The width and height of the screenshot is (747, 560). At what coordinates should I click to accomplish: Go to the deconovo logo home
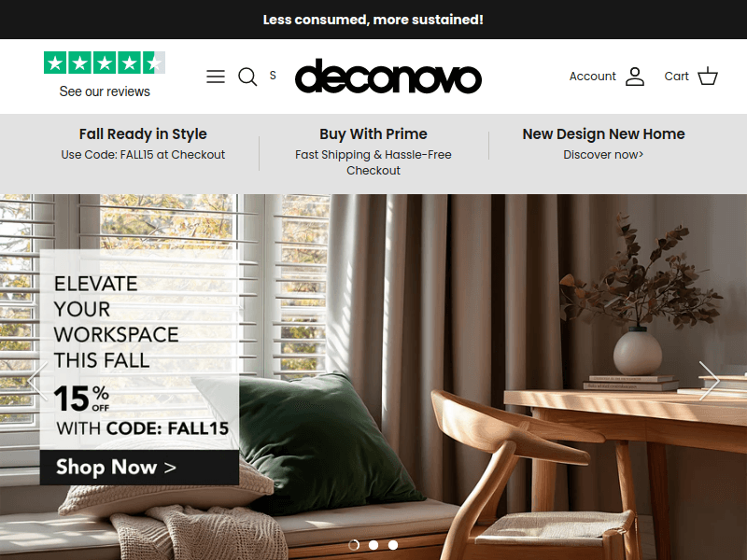click(388, 77)
